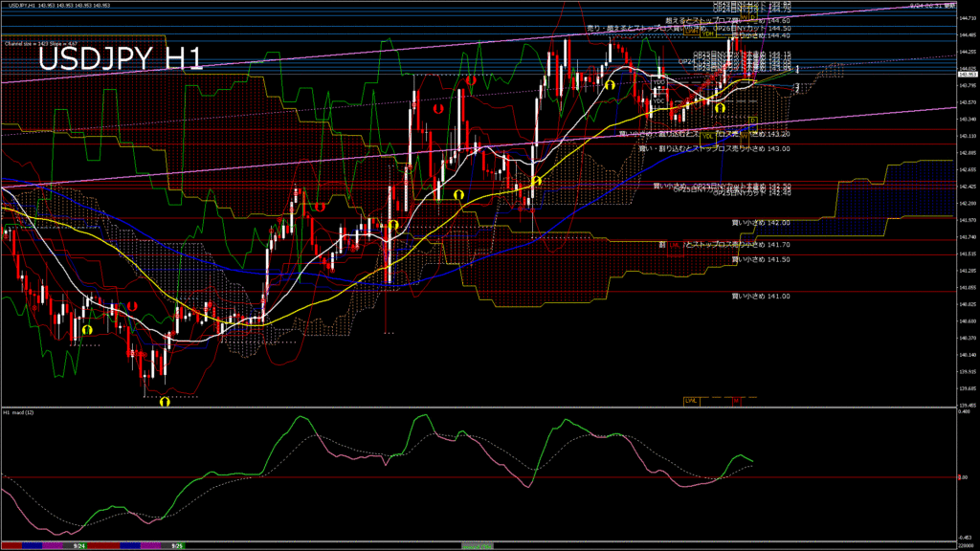Viewport: 980px width, 551px height.
Task: Select the LWL label box on the 141.70 line
Action: point(675,245)
